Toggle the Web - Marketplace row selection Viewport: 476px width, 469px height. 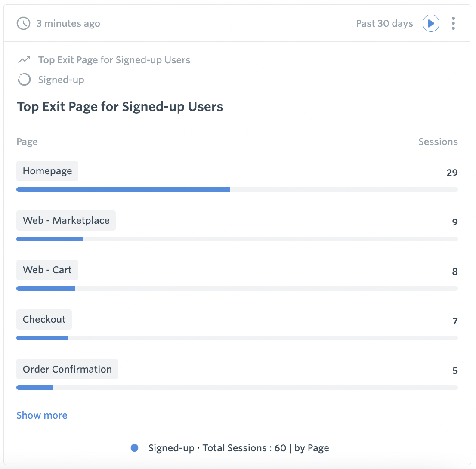[66, 220]
